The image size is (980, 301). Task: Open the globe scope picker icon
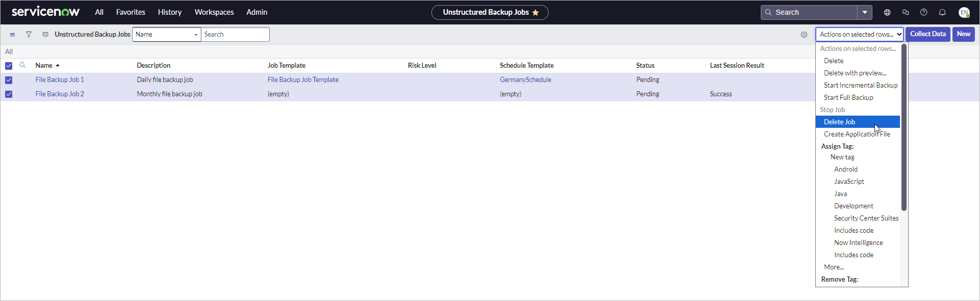[x=887, y=12]
